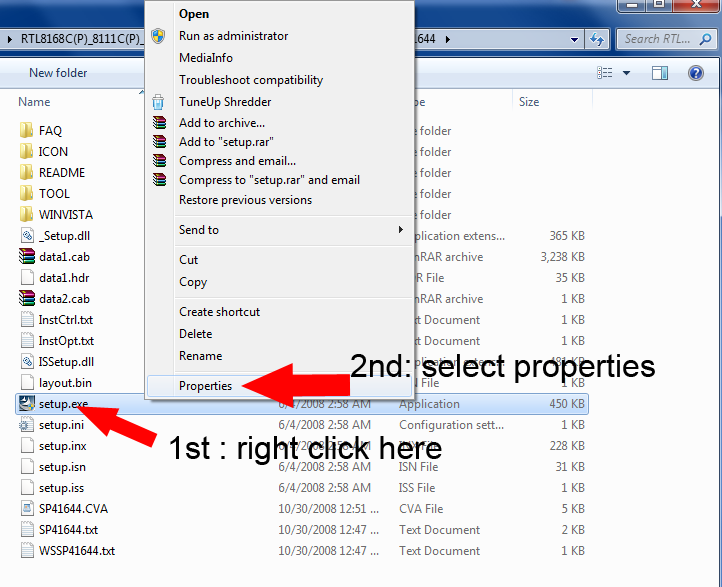Click the data1.cab archive icon
Viewport: 722px width, 587px height.
27,256
